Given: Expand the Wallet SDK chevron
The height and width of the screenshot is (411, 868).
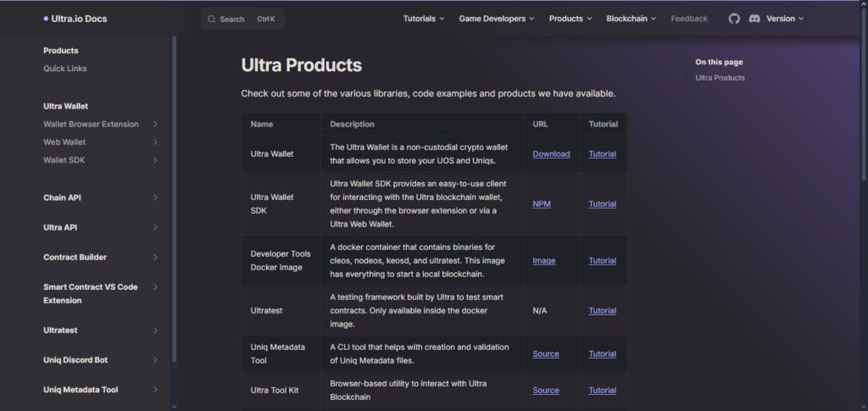Looking at the screenshot, I should 156,160.
